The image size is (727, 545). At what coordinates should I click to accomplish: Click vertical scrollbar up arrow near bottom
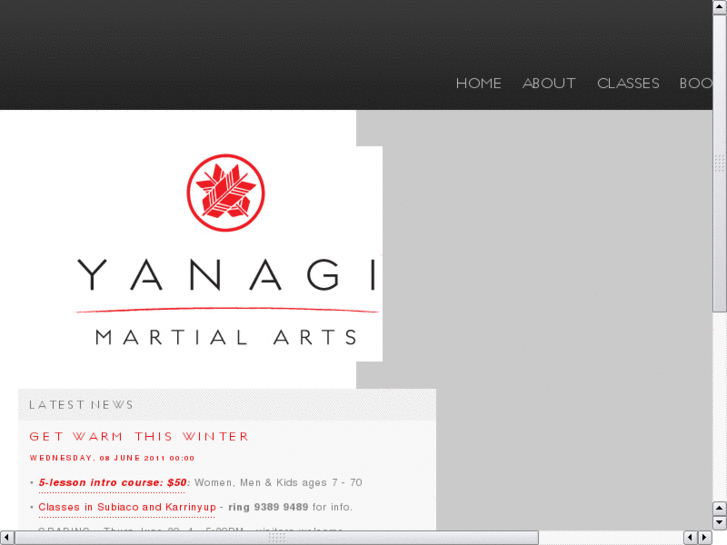pos(720,508)
